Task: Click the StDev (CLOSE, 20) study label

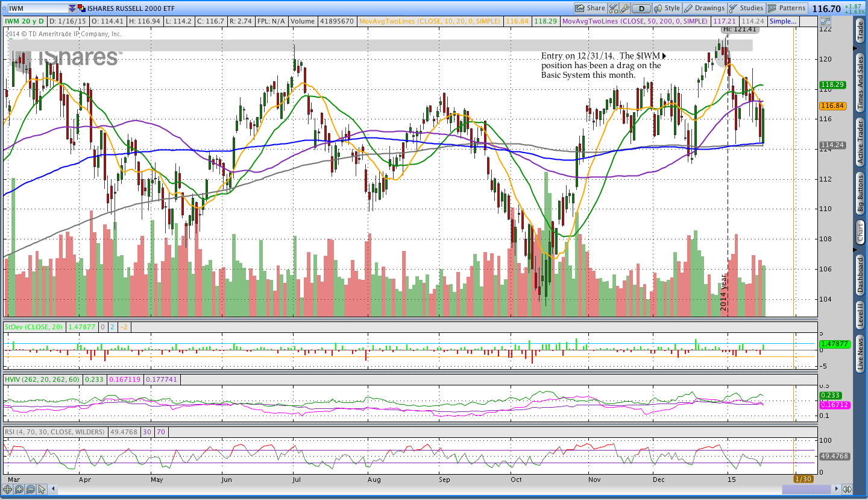Action: click(34, 326)
